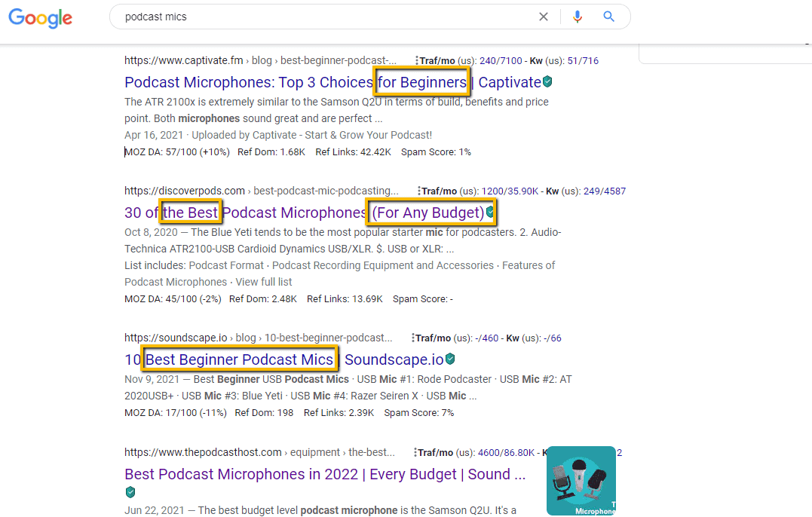Click 'Ref Links: 13.69K' metric

345,299
